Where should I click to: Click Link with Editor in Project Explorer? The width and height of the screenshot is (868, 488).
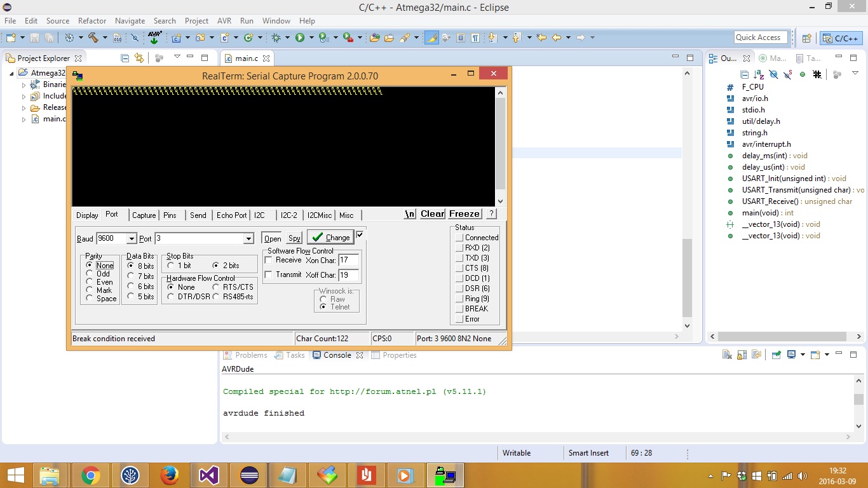point(140,58)
